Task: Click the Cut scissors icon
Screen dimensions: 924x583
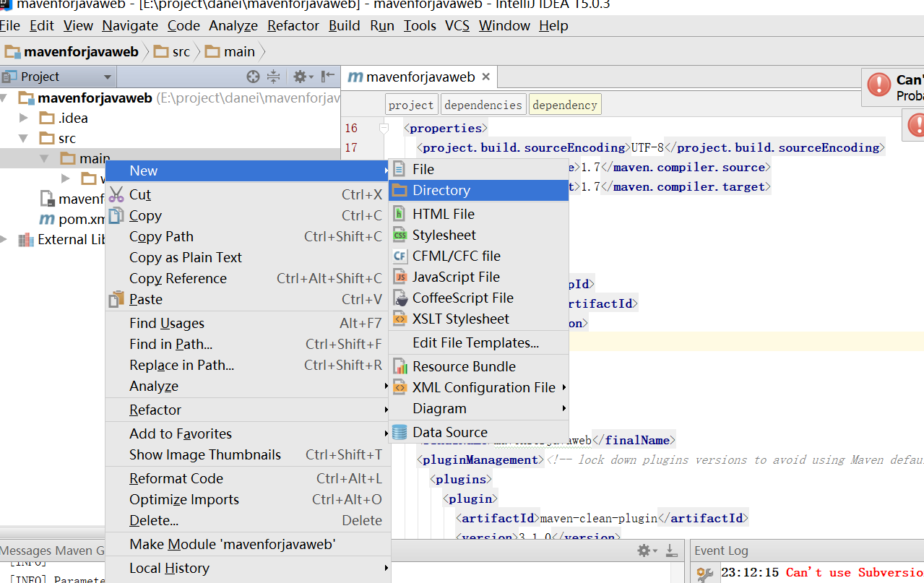Action: (x=116, y=194)
